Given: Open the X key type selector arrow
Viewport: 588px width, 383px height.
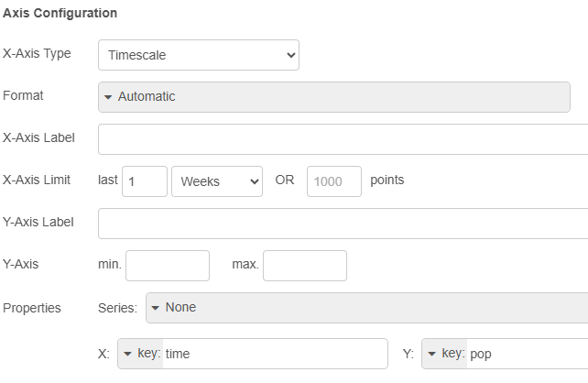Looking at the screenshot, I should pos(140,354).
